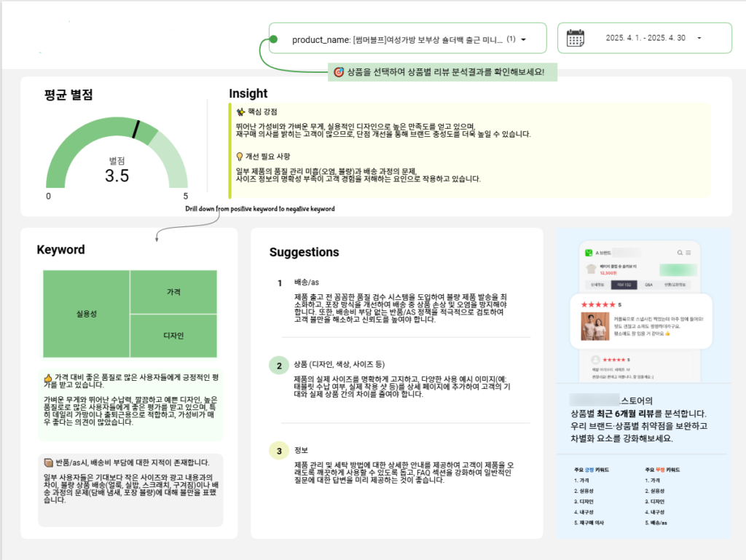This screenshot has height=560, width=746.
Task: Click the couple photo thumbnail in the review
Action: 595,326
